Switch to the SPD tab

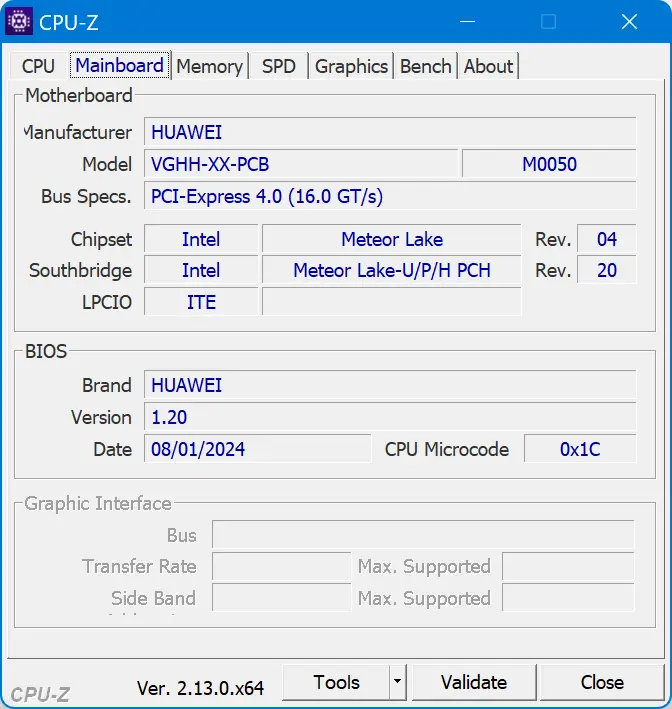[x=279, y=66]
